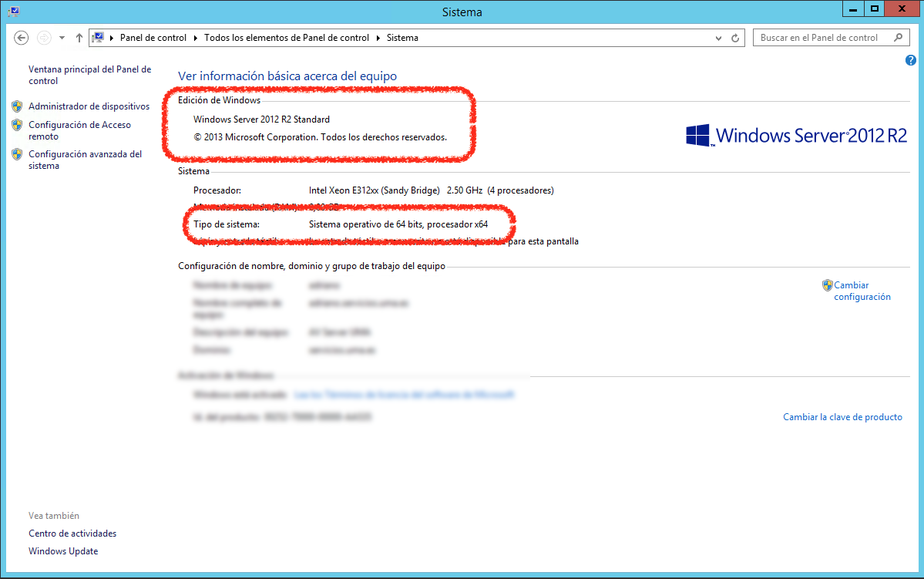Viewport: 924px width, 579px height.
Task: Expand chevron after Panel de control breadcrumb
Action: point(196,38)
